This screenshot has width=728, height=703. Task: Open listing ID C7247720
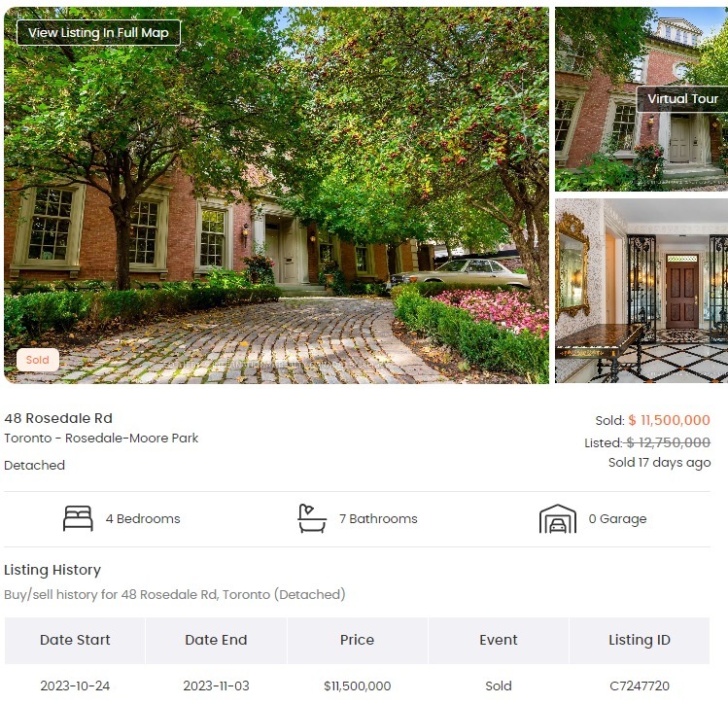(640, 685)
